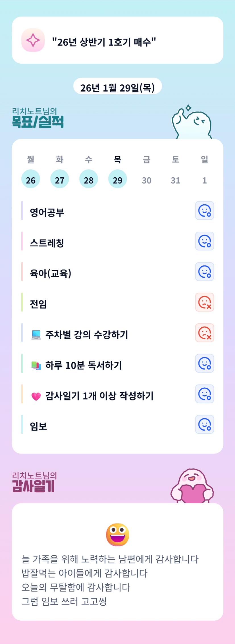Click the pink sparkle goal icon

(x=33, y=40)
